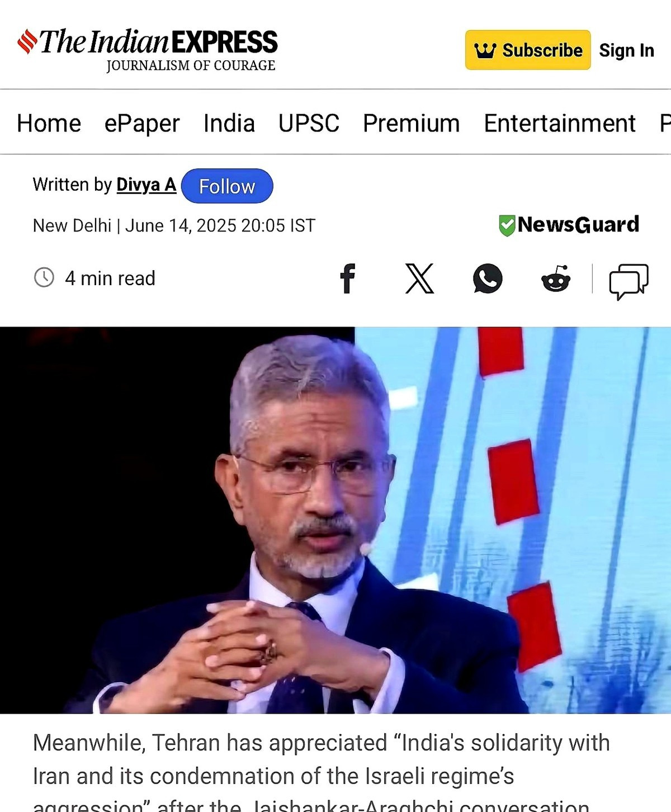This screenshot has width=671, height=812.
Task: Share article on X icon
Action: [x=419, y=278]
